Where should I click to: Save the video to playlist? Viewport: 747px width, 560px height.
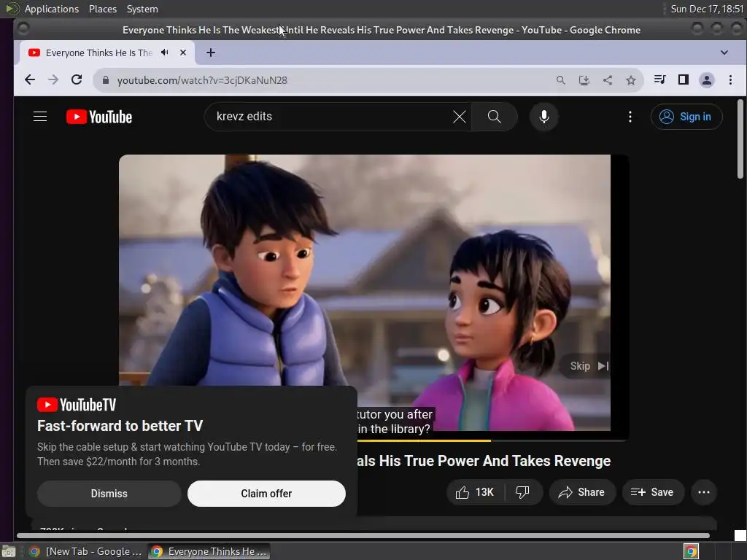click(653, 492)
